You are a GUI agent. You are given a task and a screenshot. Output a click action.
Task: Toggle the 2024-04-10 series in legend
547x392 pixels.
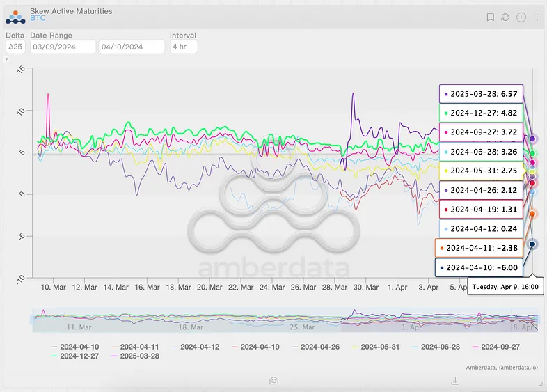(74, 346)
